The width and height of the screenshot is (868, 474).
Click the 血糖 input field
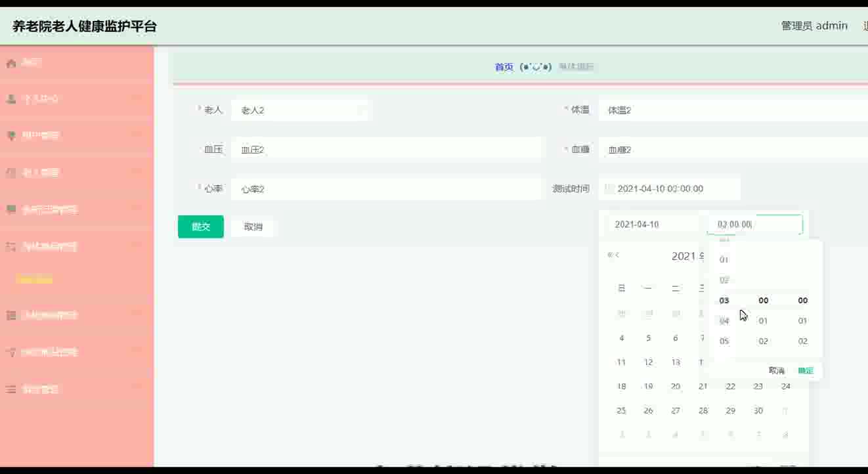coord(733,150)
